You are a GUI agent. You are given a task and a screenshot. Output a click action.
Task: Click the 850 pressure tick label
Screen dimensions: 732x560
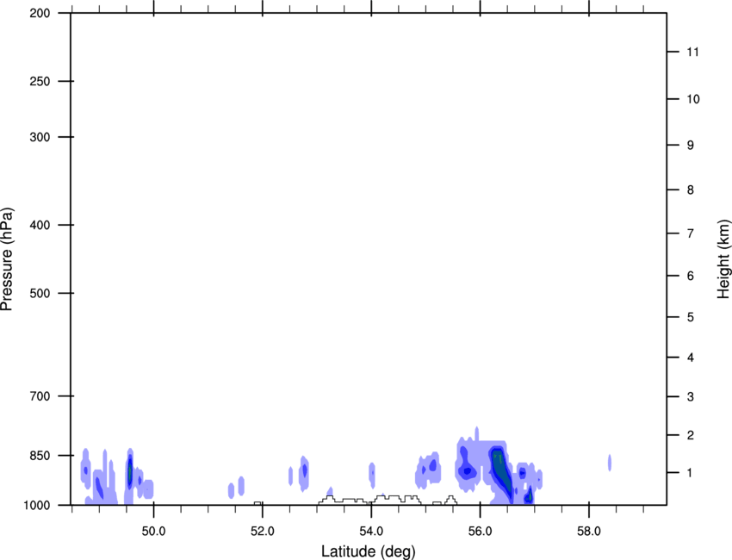click(40, 456)
